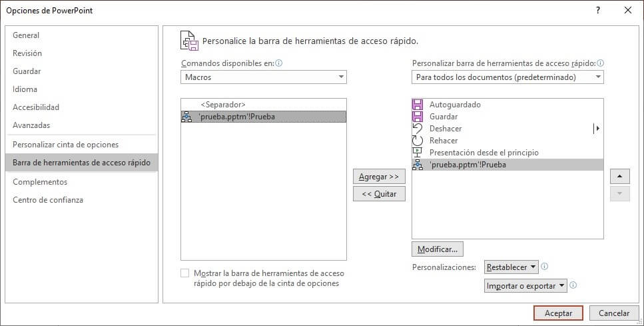Image resolution: width=644 pixels, height=326 pixels.
Task: Open the Avanzadas options category
Action: 81,125
